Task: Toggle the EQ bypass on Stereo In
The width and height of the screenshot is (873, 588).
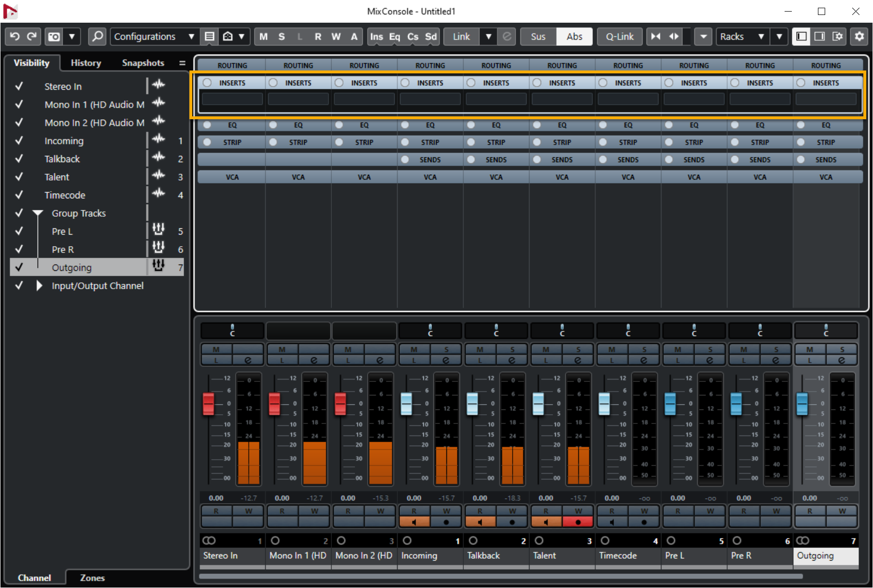Action: pyautogui.click(x=207, y=125)
